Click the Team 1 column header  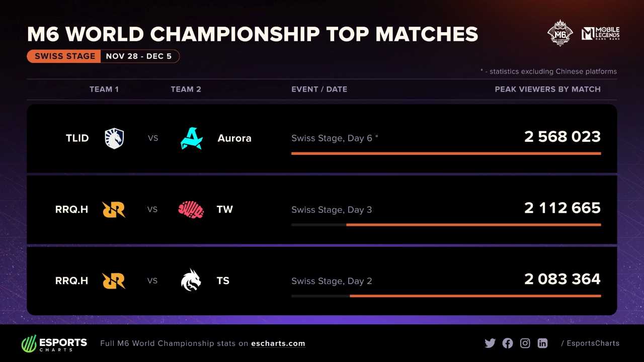[x=104, y=89]
